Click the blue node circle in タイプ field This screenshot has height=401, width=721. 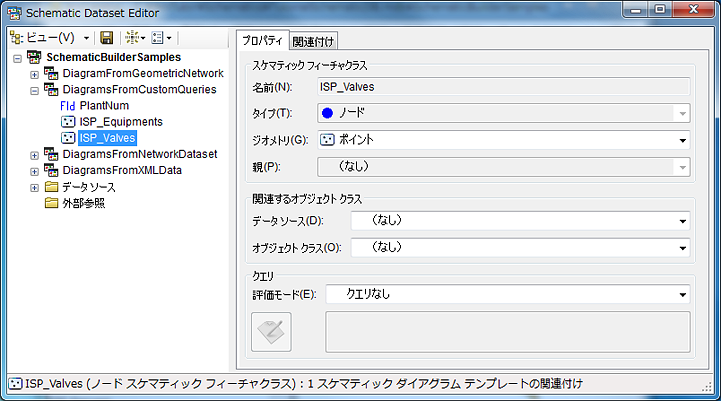(x=327, y=113)
